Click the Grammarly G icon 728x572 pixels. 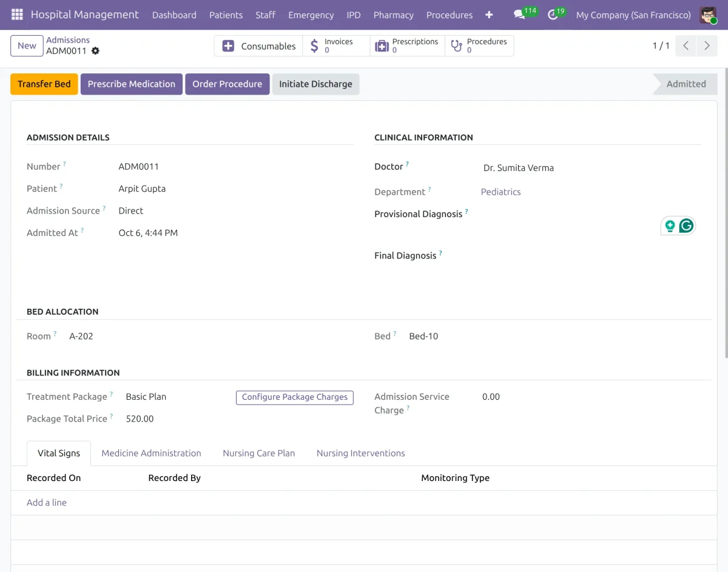click(686, 226)
